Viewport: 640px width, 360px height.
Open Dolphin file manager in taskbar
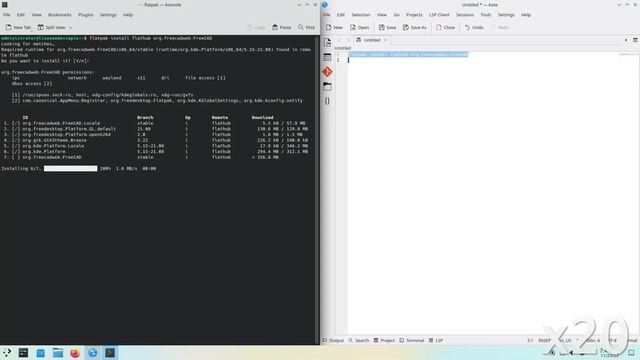tap(58, 353)
